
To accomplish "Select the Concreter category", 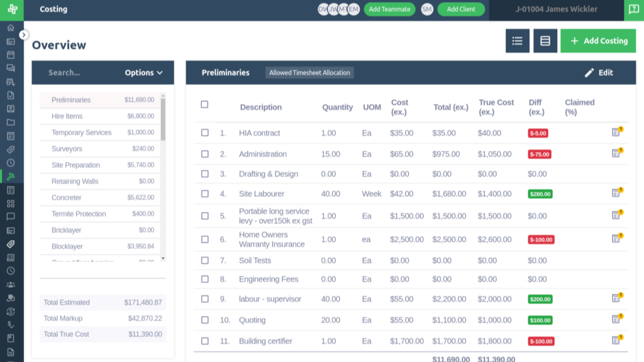I will pyautogui.click(x=100, y=197).
